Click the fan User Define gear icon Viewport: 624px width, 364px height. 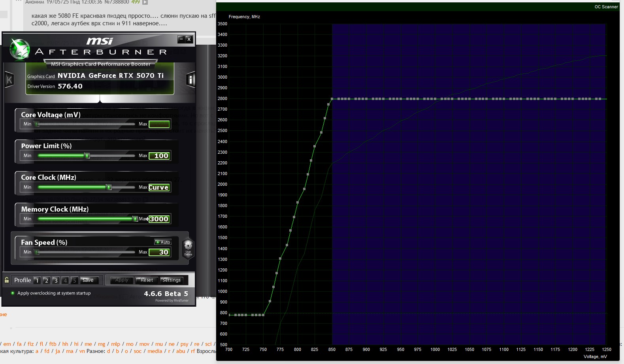pyautogui.click(x=188, y=248)
